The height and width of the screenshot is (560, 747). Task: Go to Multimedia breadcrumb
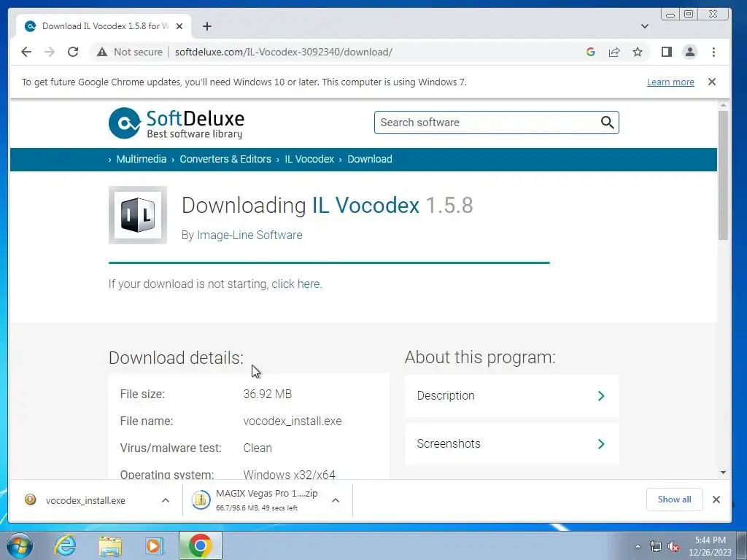point(142,159)
